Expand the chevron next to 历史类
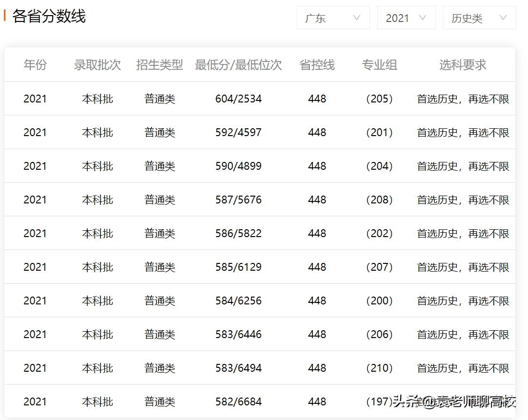 tap(504, 18)
